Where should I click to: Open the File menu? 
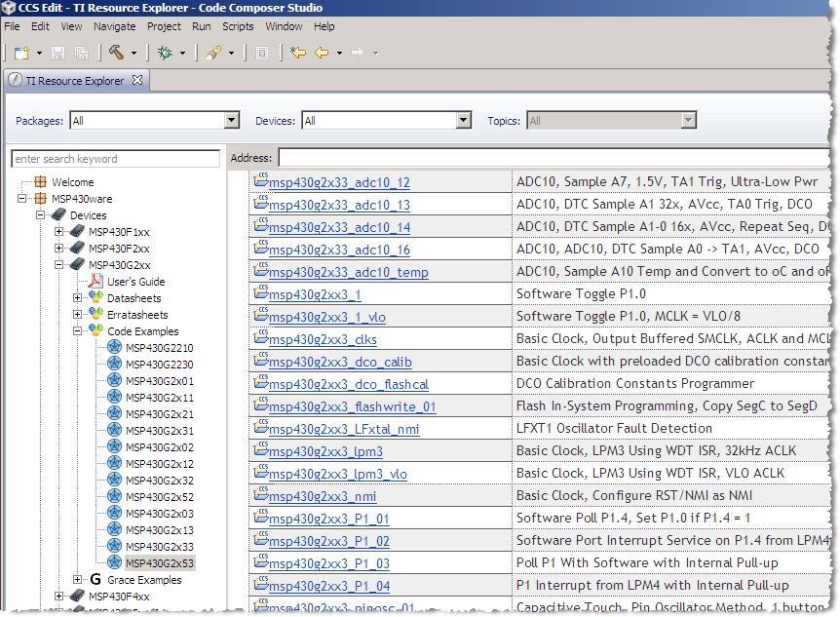12,26
